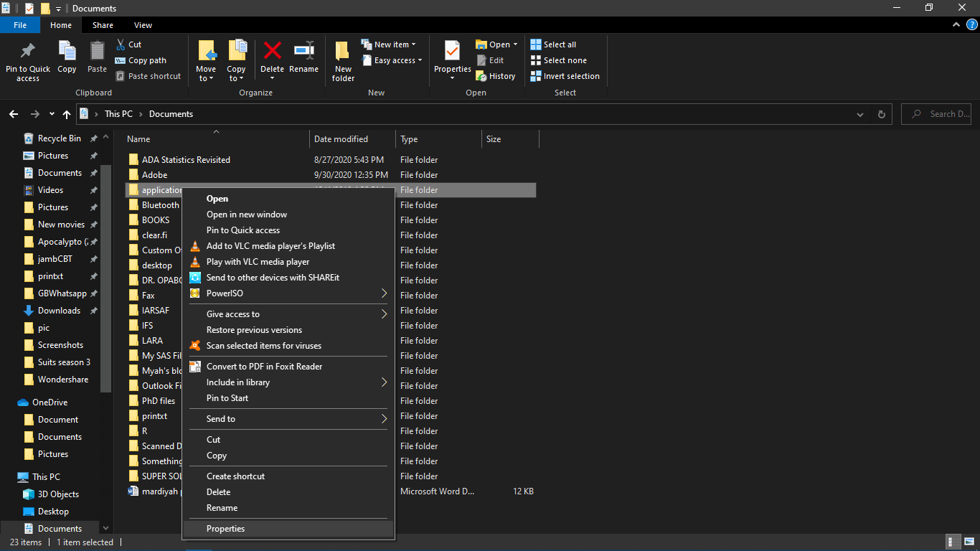The image size is (980, 551).
Task: Open the Easy access dropdown
Action: pyautogui.click(x=392, y=60)
